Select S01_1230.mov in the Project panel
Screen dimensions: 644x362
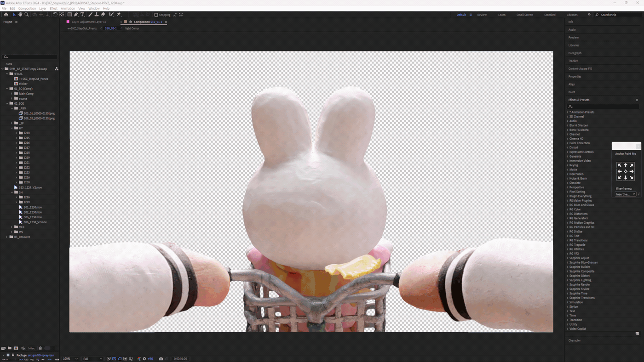click(x=33, y=207)
